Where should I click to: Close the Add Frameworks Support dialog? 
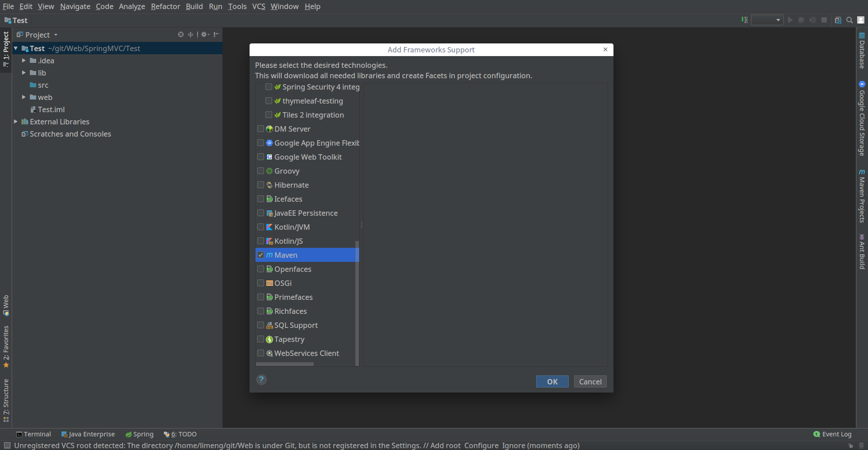point(605,49)
